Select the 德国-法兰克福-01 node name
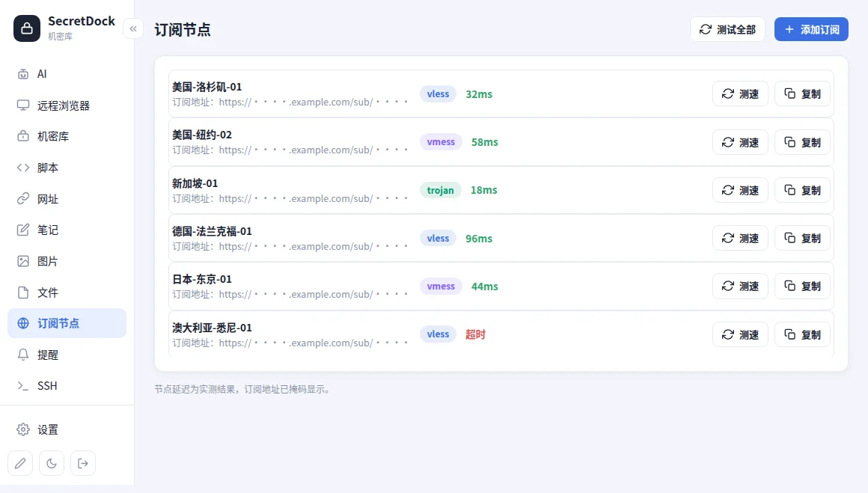868x493 pixels. [x=212, y=231]
